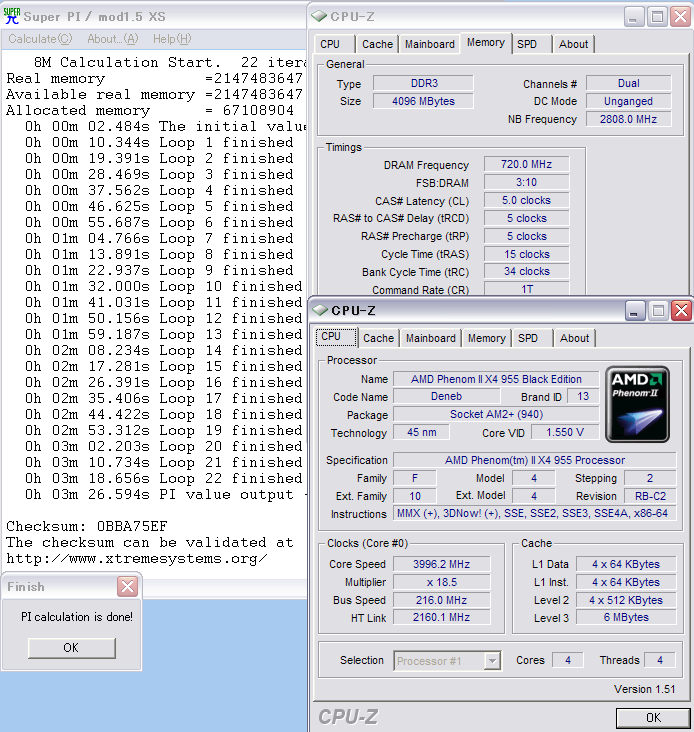Select CPU tab in lower CPU-Z window

click(336, 337)
